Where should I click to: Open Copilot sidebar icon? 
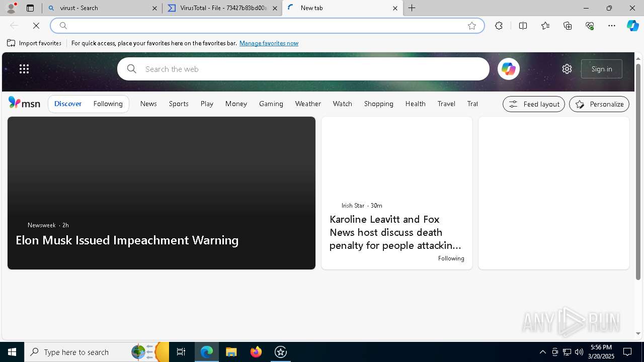pyautogui.click(x=632, y=26)
